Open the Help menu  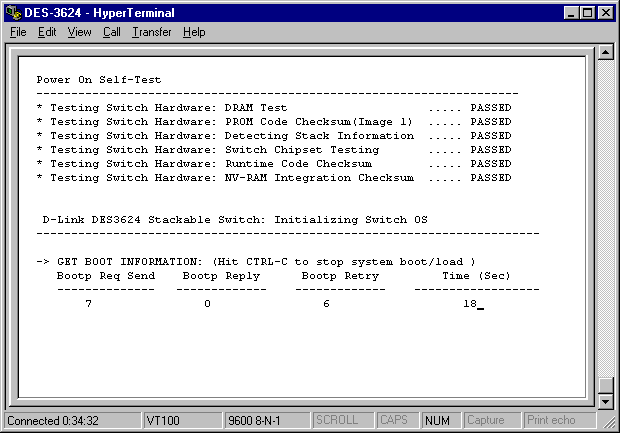[194, 32]
